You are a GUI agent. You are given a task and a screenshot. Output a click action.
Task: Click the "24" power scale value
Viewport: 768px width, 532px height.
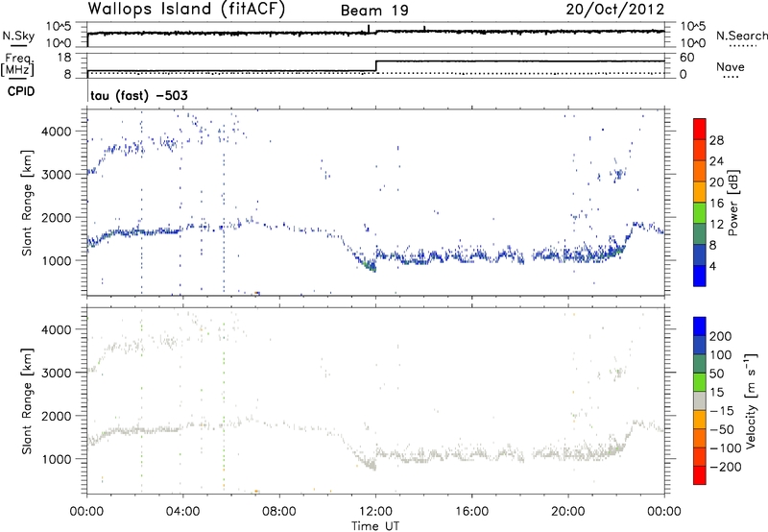click(716, 161)
